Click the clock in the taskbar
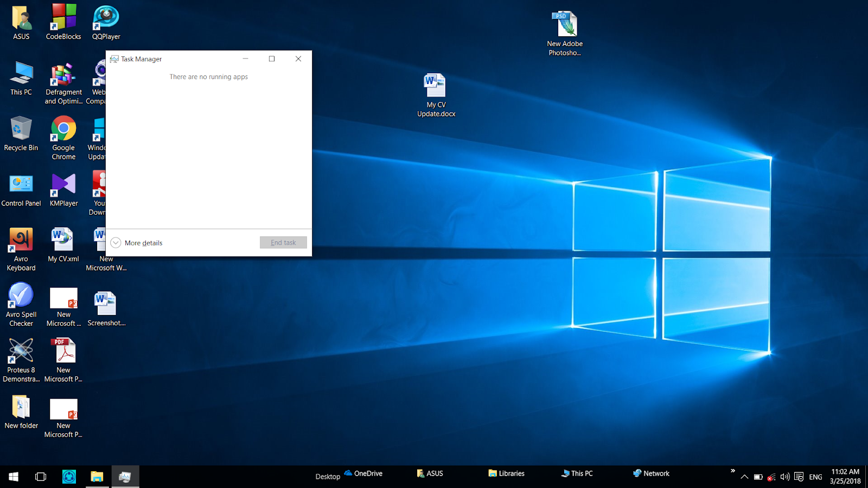This screenshot has height=488, width=868. (844, 477)
